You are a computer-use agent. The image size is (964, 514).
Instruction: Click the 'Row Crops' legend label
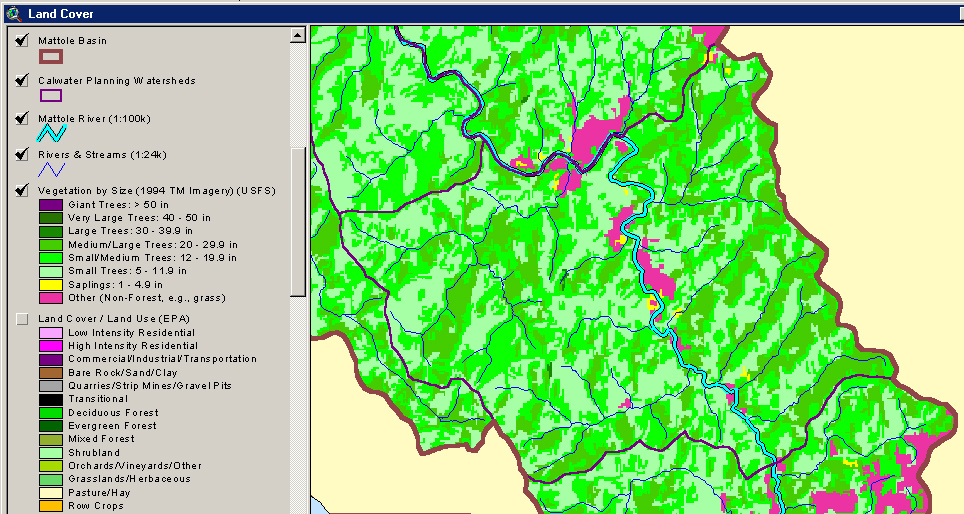96,505
